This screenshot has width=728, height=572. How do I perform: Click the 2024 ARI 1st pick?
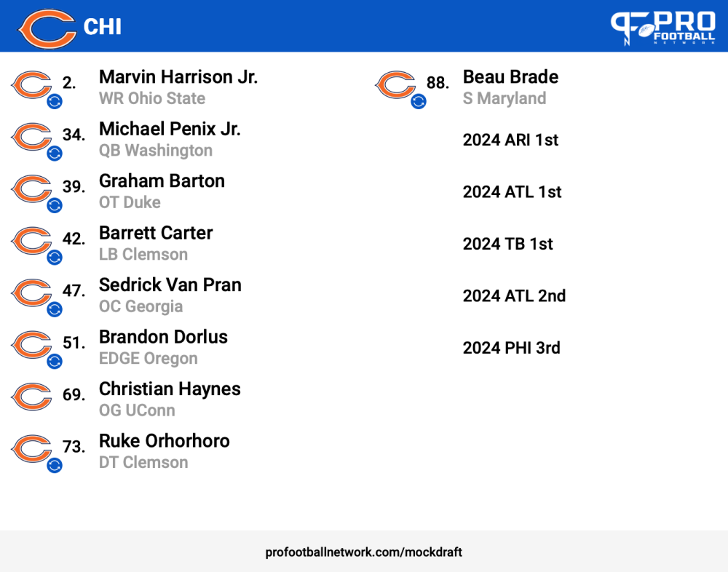pyautogui.click(x=510, y=140)
